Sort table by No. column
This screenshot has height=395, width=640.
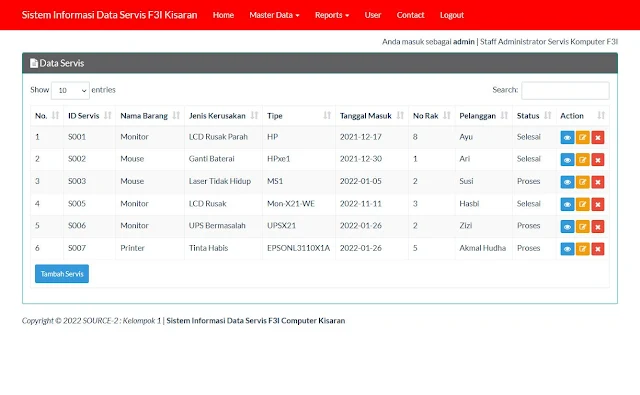click(x=47, y=116)
